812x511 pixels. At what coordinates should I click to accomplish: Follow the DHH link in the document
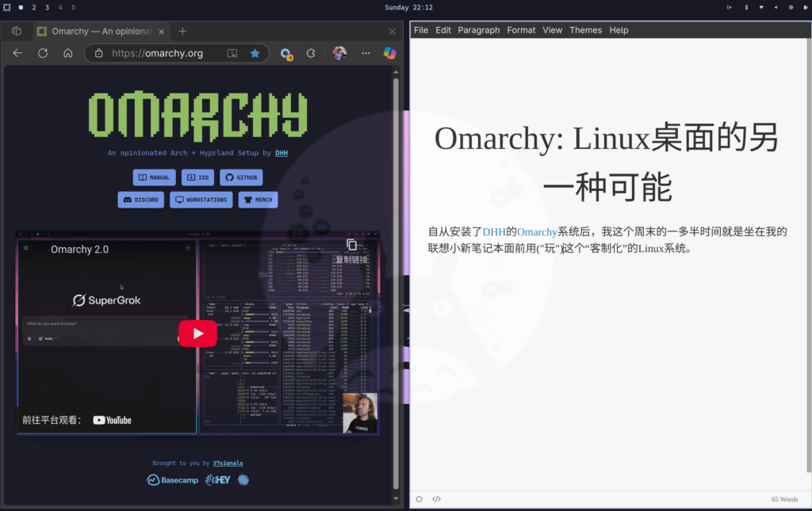click(493, 231)
